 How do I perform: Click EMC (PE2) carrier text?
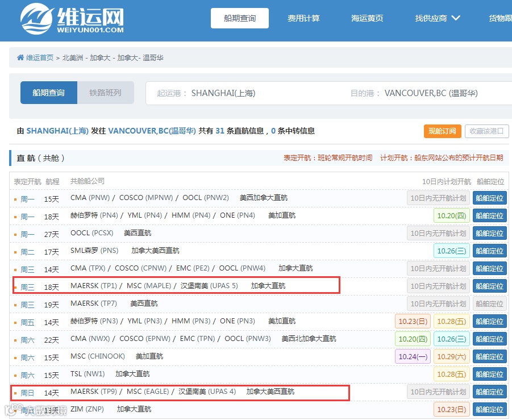(193, 268)
